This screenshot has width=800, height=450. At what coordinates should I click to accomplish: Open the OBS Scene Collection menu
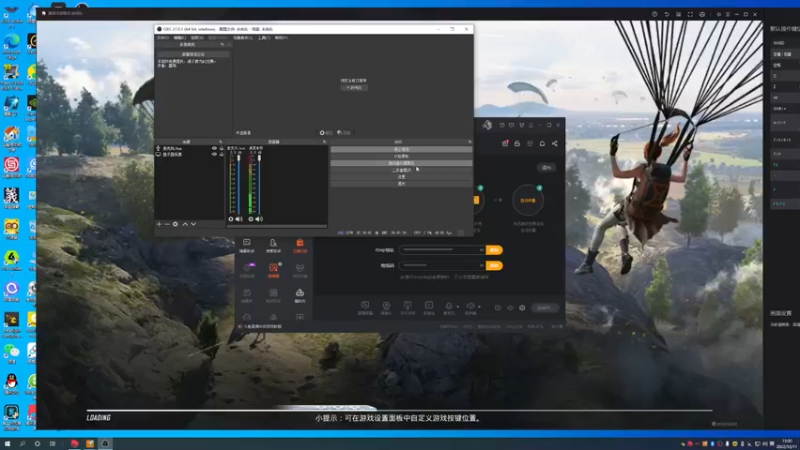point(243,38)
